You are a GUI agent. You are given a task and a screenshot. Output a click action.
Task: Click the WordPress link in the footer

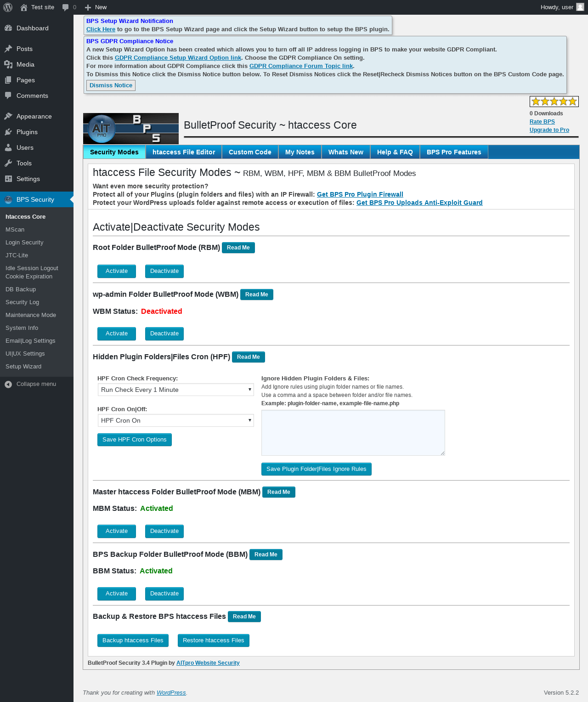[171, 693]
